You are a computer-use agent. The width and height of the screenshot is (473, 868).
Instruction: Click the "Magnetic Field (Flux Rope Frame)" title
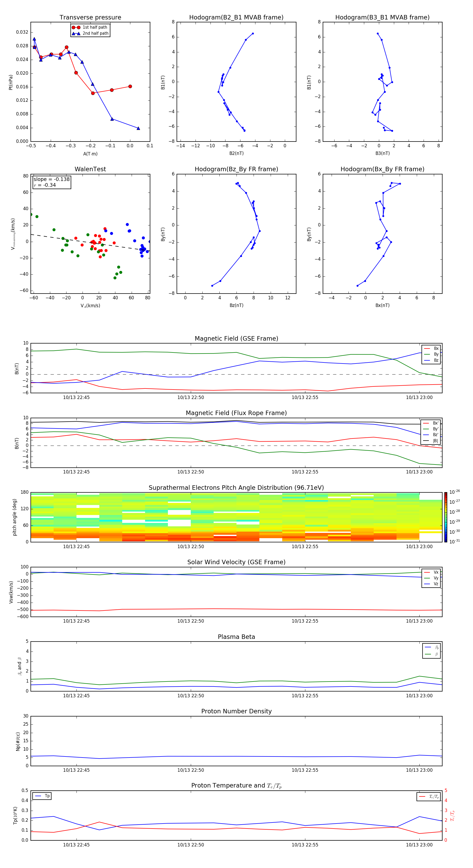236,413
